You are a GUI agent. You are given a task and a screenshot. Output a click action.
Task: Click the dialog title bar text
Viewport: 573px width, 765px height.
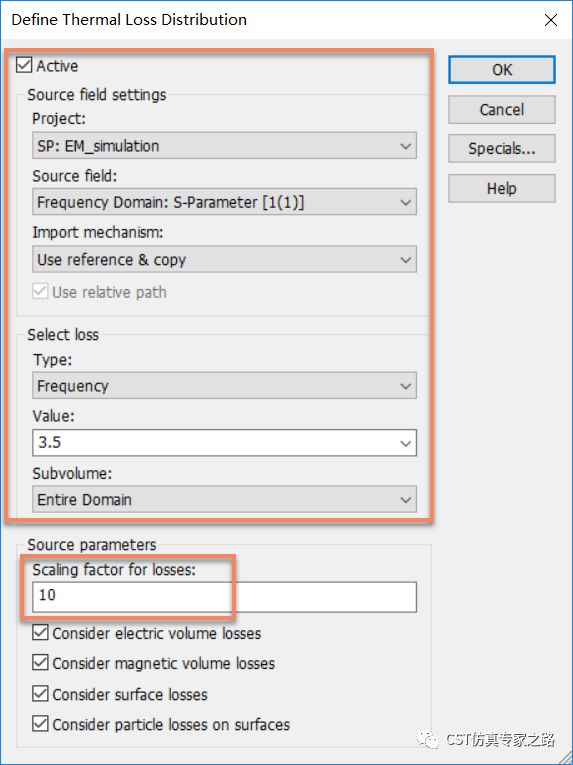click(x=129, y=20)
